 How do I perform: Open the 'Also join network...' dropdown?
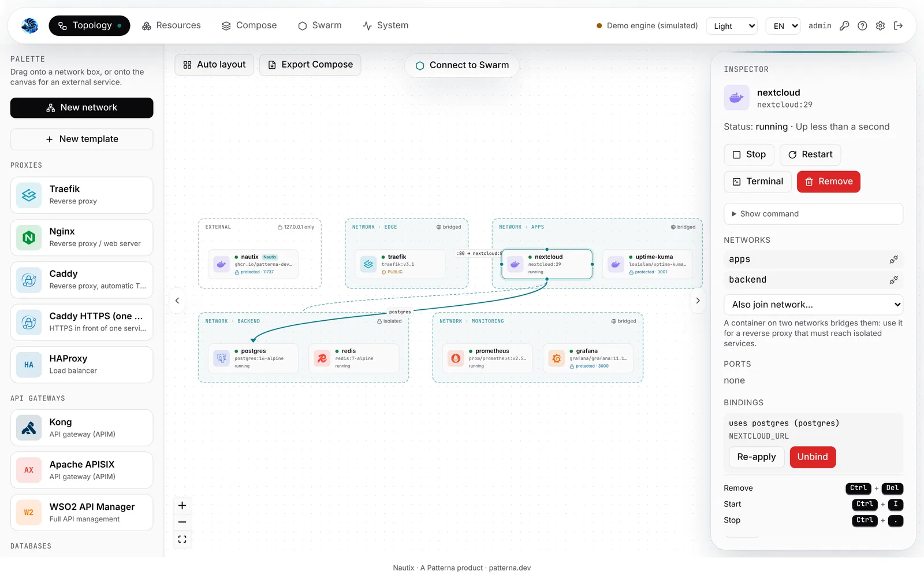coord(813,305)
